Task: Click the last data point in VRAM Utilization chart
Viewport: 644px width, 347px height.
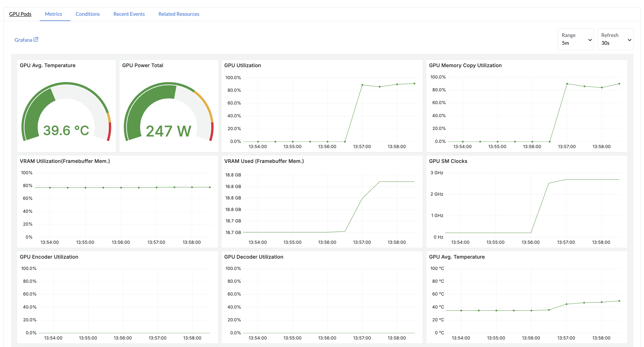Action: coord(210,187)
